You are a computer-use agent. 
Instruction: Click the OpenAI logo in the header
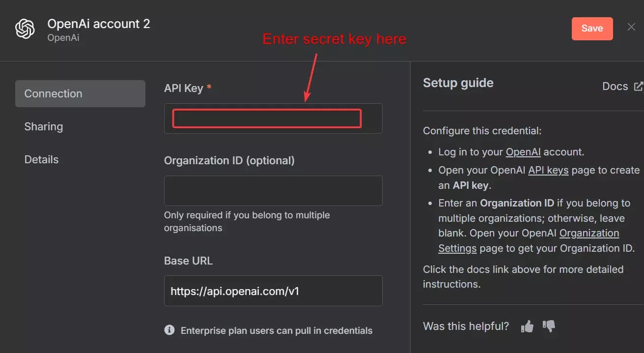click(24, 28)
